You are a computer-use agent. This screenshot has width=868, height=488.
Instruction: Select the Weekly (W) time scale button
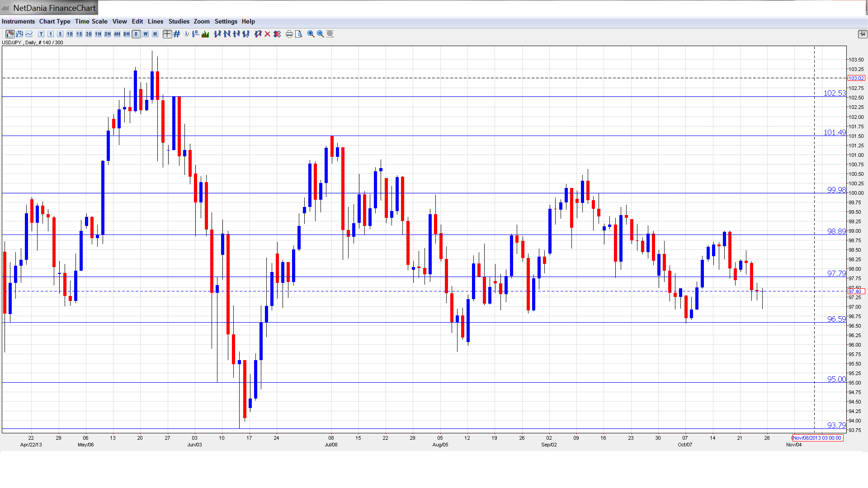[146, 34]
